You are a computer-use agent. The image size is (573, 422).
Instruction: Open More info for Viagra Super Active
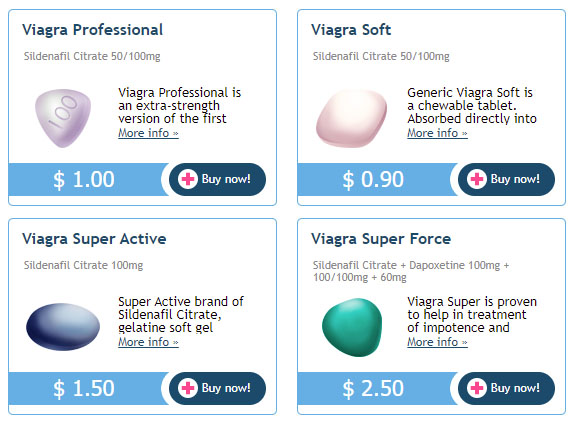point(148,342)
